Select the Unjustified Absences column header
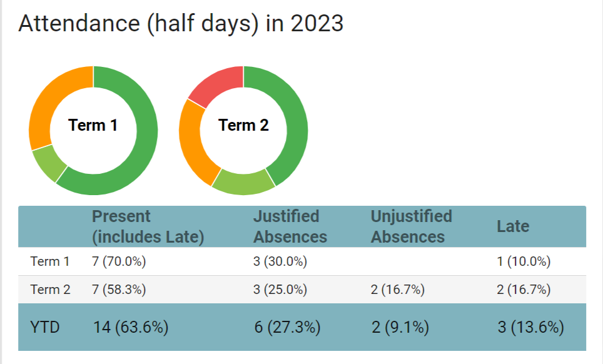 pos(411,226)
